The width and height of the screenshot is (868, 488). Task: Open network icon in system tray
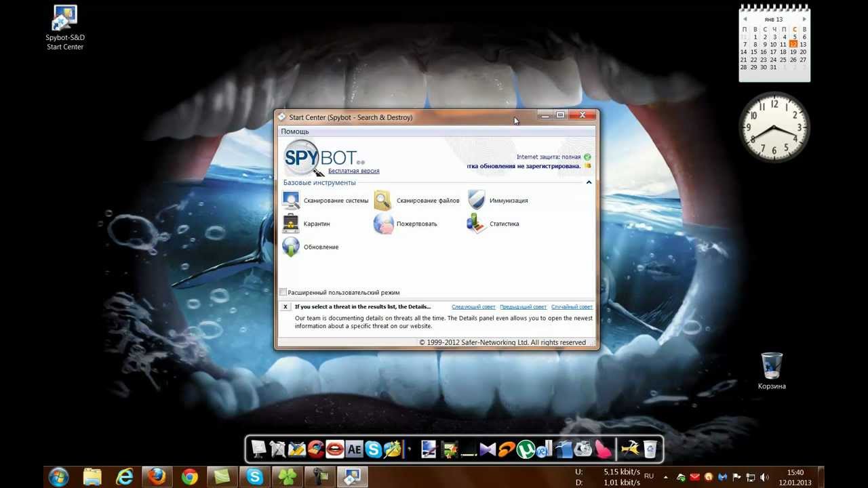coord(750,477)
